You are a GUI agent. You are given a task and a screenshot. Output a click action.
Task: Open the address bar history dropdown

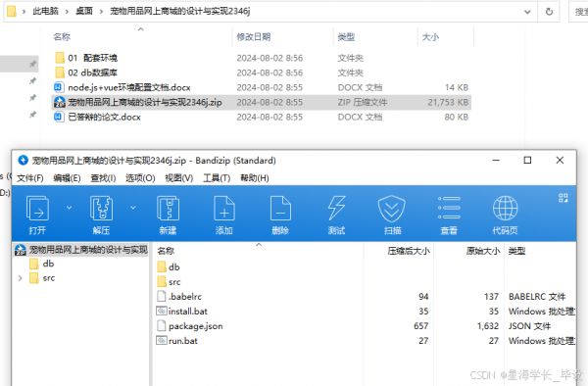(527, 12)
